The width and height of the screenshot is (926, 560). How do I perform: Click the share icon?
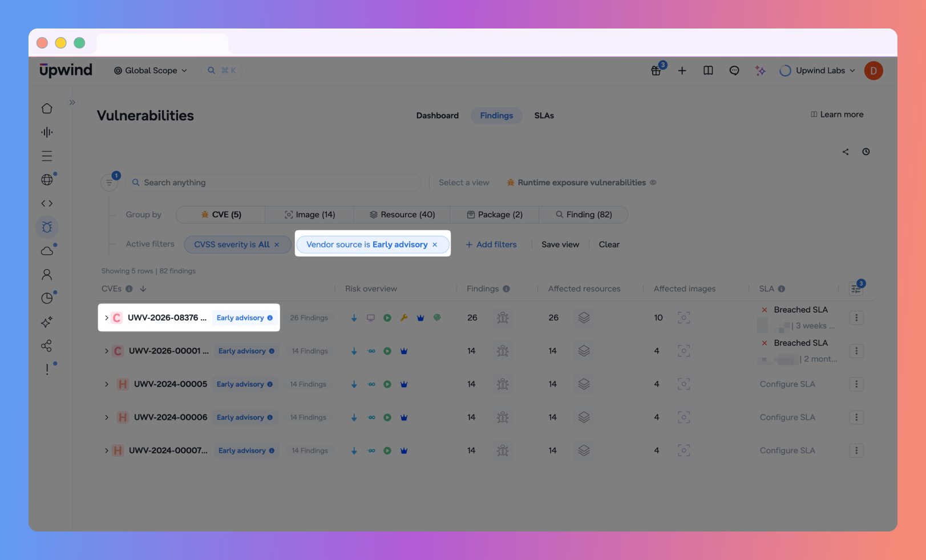point(846,152)
